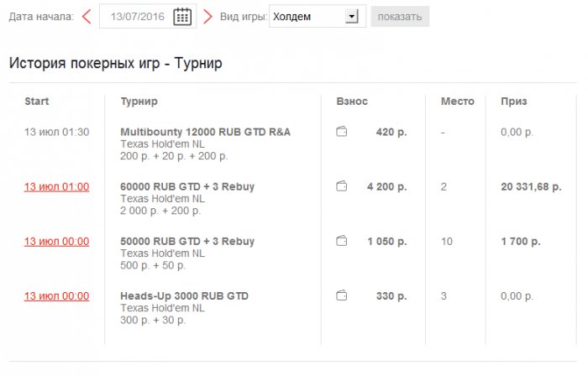Click tournament name 60000 RUB GTD + 3 Rebuy
Viewport: 588px width, 376px height.
tap(187, 186)
